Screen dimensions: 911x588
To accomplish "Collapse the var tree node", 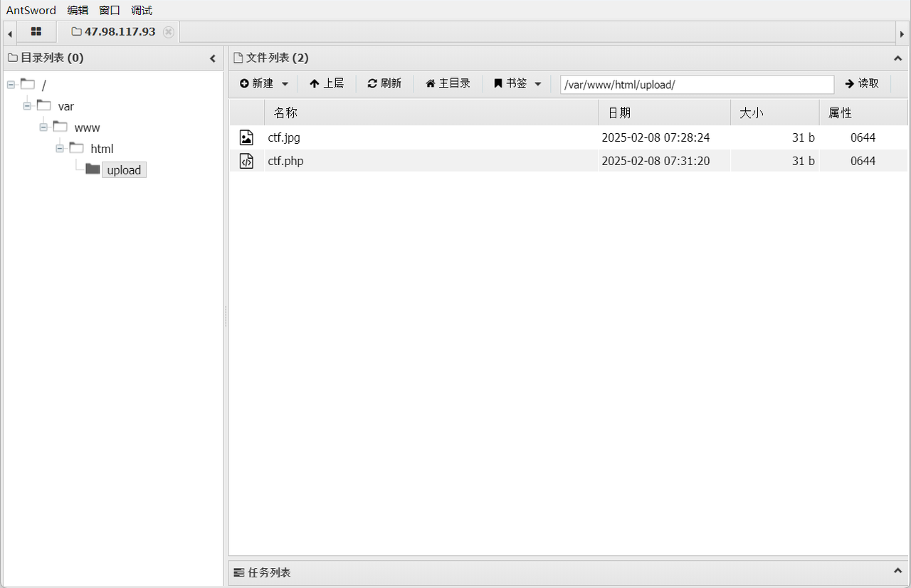I will tap(27, 106).
